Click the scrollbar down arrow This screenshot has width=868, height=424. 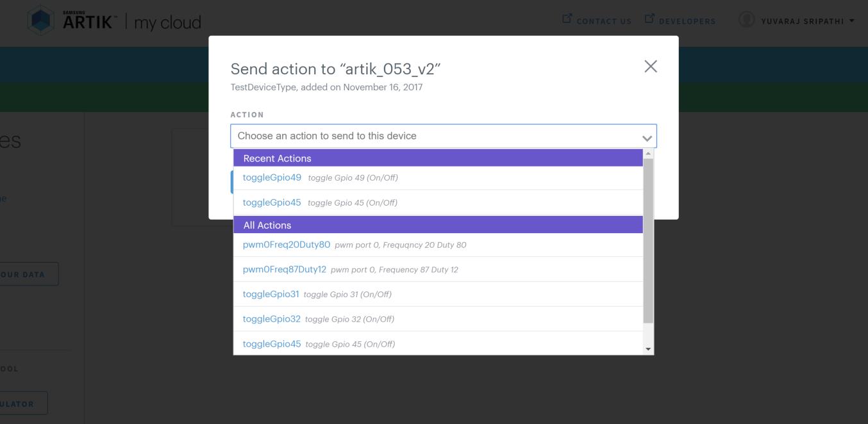648,349
